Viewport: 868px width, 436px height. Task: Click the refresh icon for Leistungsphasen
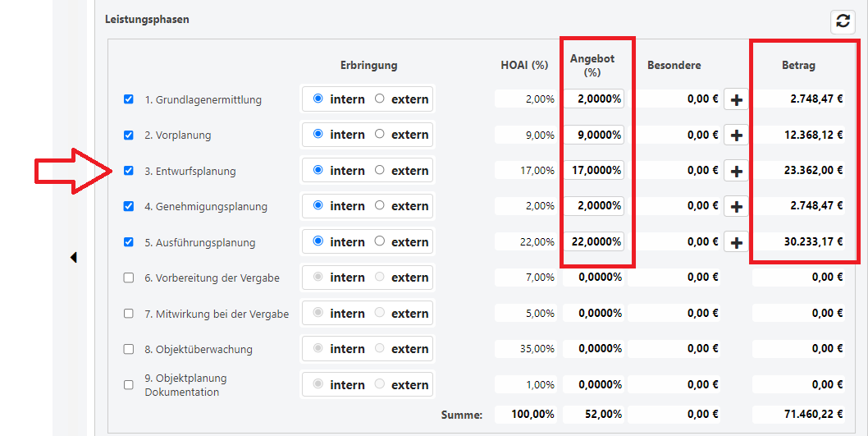point(843,21)
